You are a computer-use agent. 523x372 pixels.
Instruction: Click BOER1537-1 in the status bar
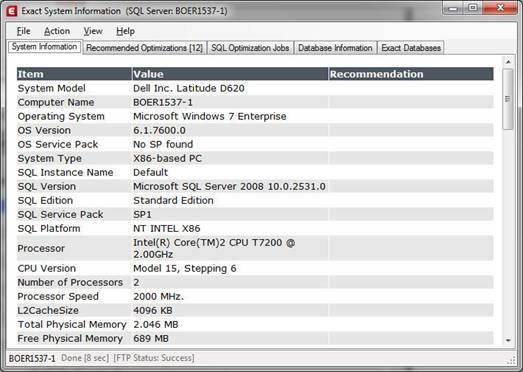[32, 359]
